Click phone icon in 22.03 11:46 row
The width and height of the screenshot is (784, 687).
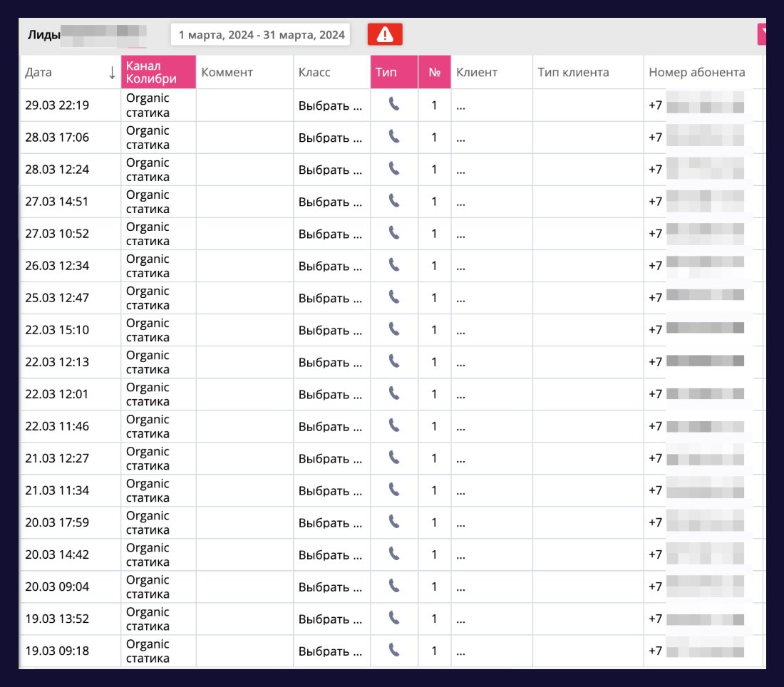click(394, 425)
